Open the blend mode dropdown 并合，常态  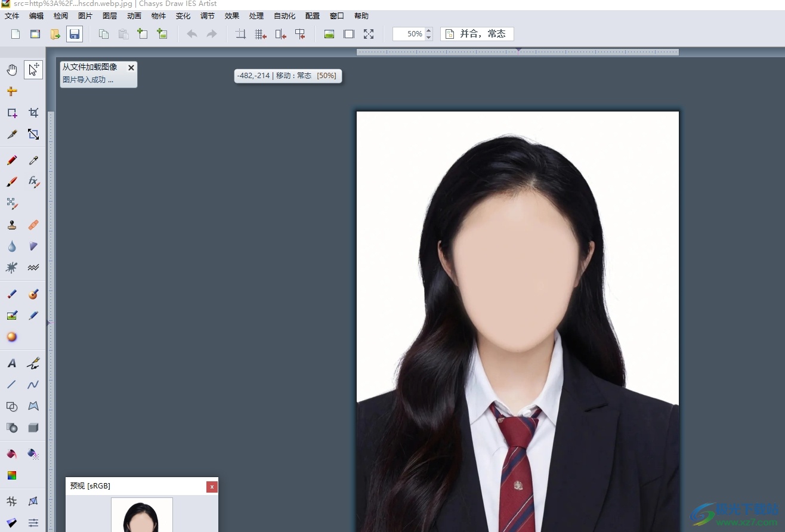[x=477, y=34]
